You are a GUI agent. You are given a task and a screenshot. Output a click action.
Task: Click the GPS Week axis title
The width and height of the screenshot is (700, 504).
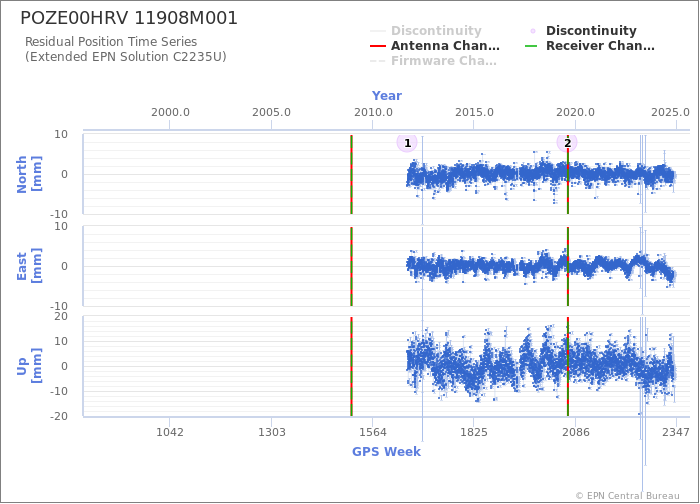pyautogui.click(x=387, y=452)
